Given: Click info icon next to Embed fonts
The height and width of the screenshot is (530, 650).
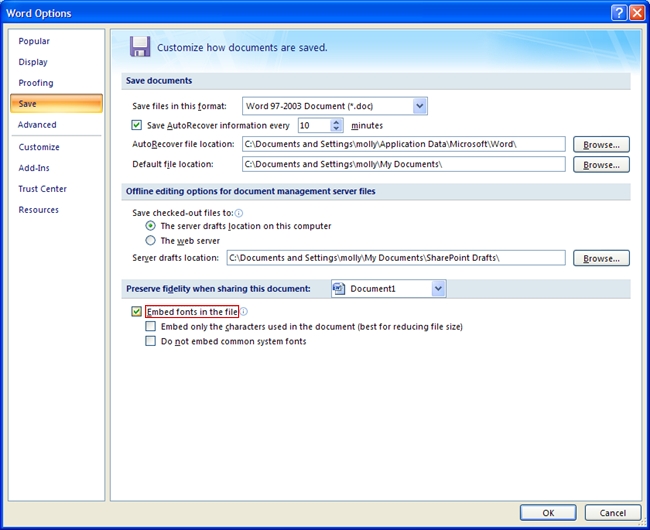Looking at the screenshot, I should pyautogui.click(x=244, y=312).
